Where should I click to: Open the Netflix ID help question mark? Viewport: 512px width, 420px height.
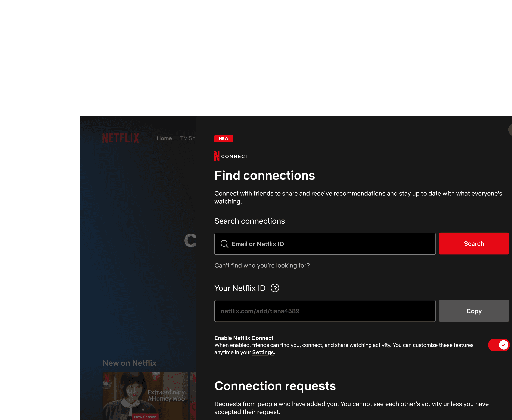coord(275,288)
